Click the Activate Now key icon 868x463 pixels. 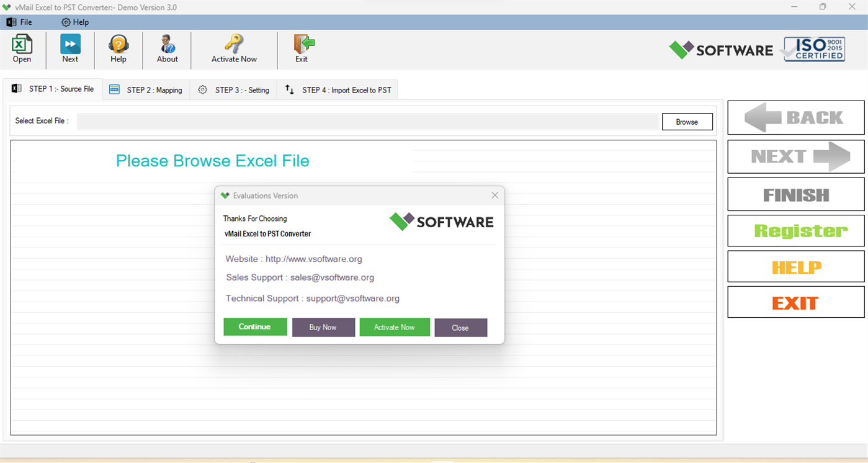click(x=233, y=45)
